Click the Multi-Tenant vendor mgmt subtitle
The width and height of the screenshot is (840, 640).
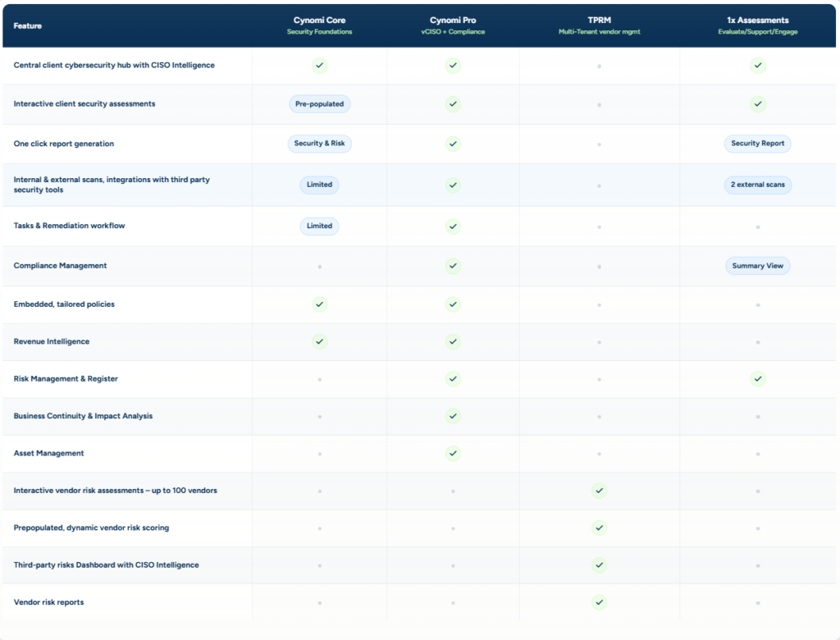pyautogui.click(x=599, y=32)
